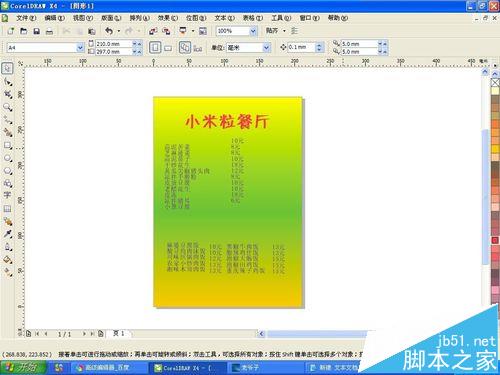Expand the A4 paper size dropdown
The image size is (500, 375).
[80, 48]
